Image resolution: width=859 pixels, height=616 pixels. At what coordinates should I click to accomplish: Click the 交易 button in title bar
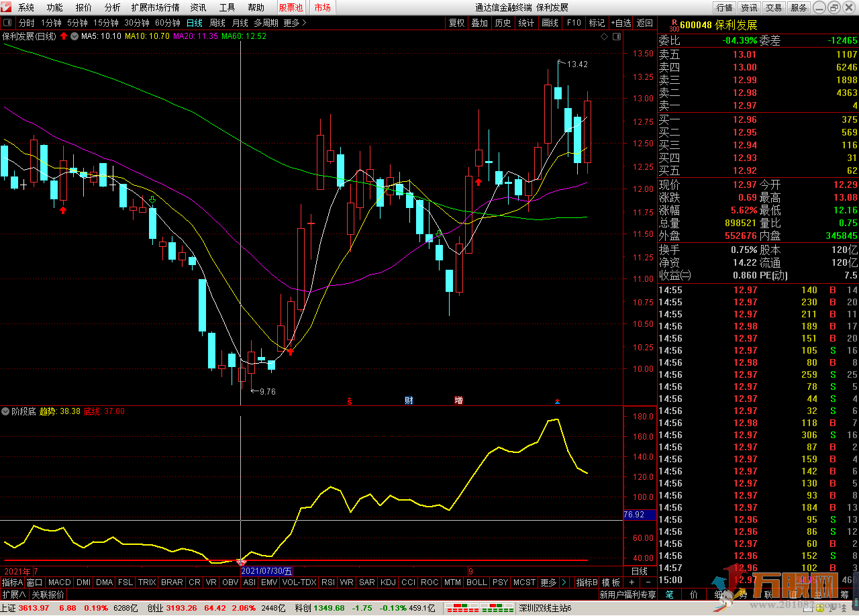coord(774,7)
